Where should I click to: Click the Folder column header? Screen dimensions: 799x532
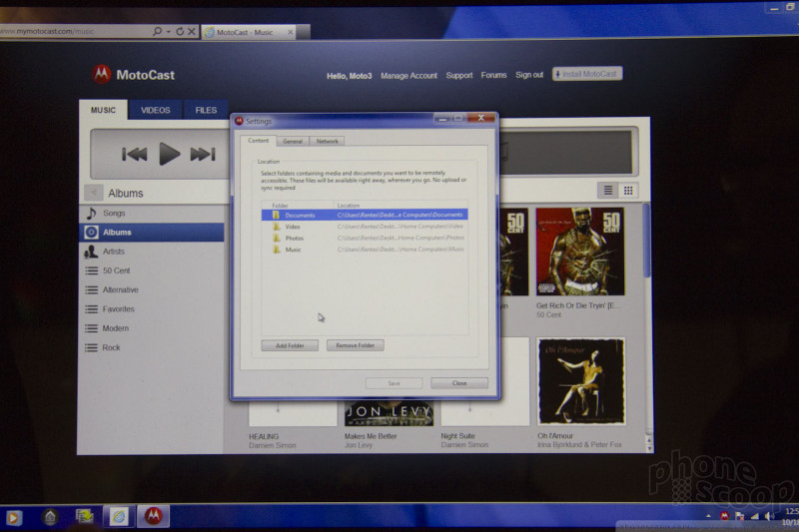click(x=280, y=206)
